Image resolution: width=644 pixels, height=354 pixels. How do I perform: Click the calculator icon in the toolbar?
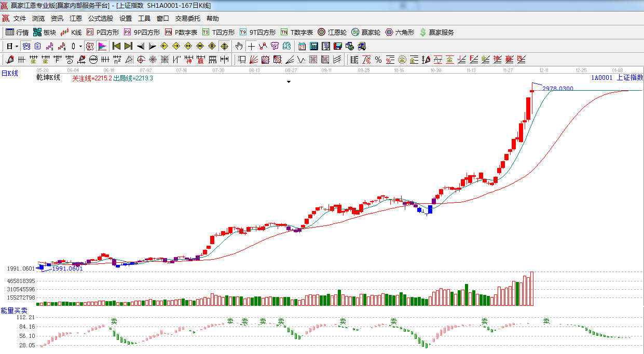[313, 46]
